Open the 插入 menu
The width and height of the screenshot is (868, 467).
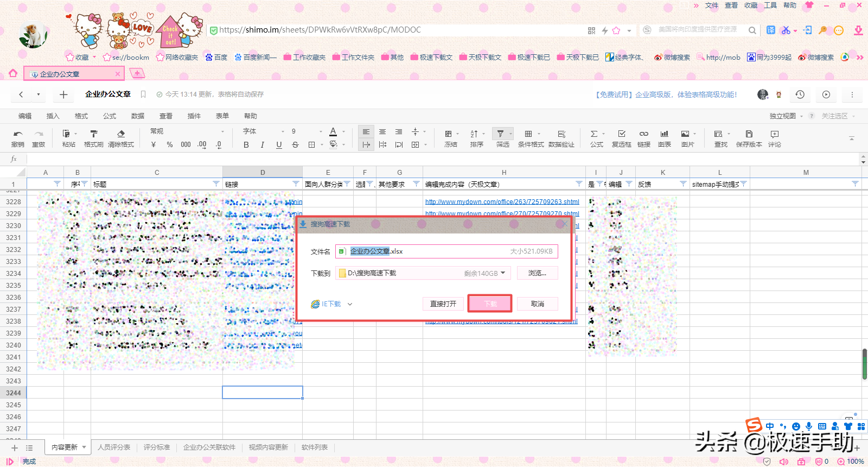[53, 116]
